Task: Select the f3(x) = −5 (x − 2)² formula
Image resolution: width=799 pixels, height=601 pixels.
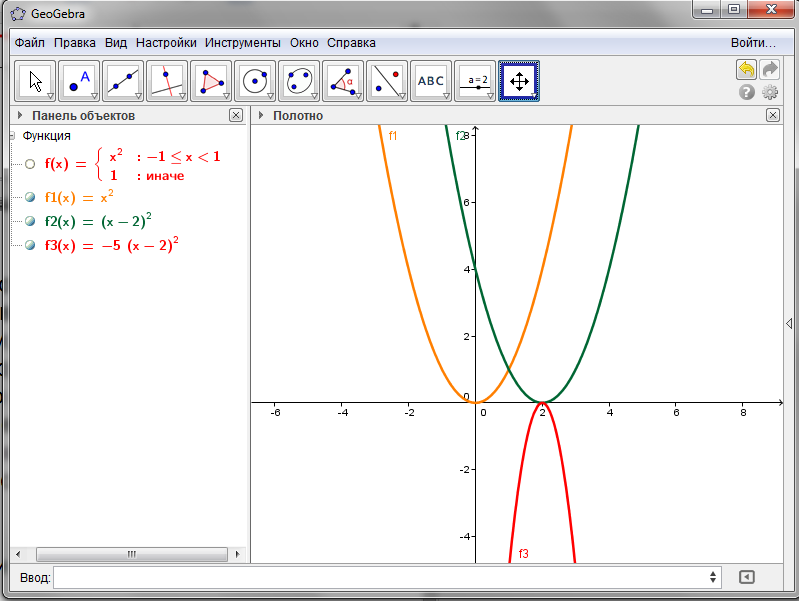Action: (112, 245)
